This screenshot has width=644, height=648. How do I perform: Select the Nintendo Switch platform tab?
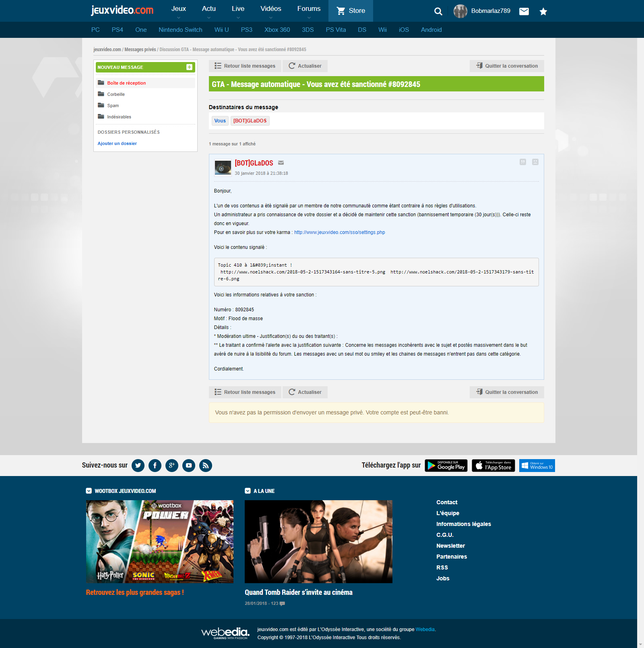(181, 30)
